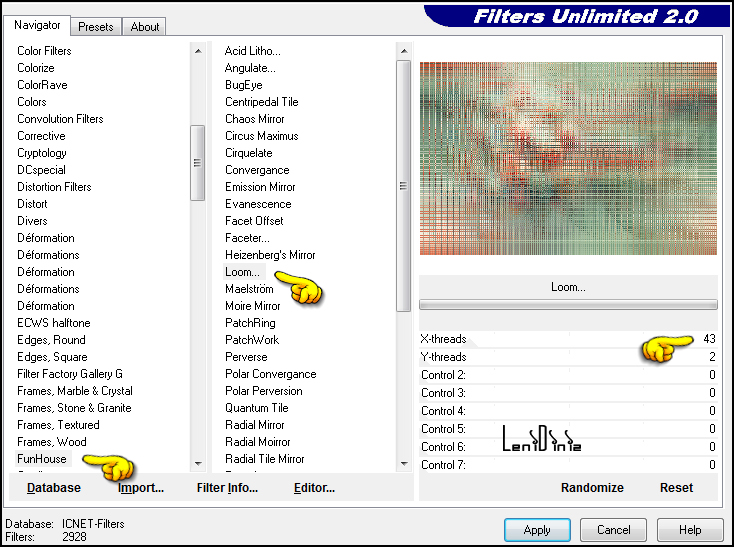Image resolution: width=734 pixels, height=547 pixels.
Task: Click Import... to add filters
Action: pos(141,488)
